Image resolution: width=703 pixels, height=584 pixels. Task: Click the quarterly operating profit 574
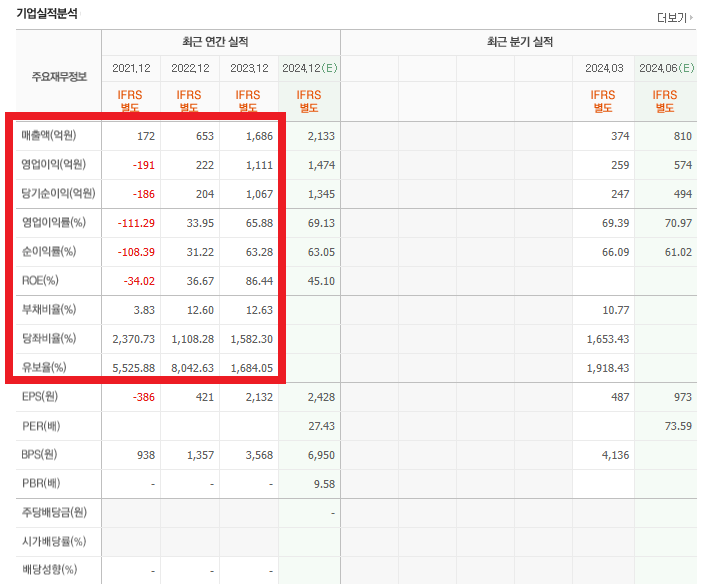pyautogui.click(x=683, y=165)
